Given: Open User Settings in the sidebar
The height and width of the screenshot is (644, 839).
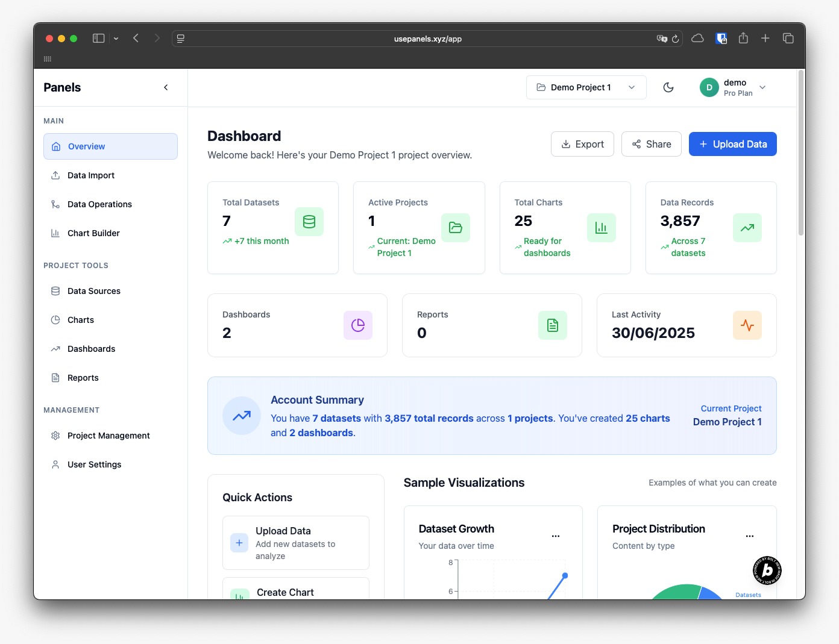Looking at the screenshot, I should click(110, 464).
